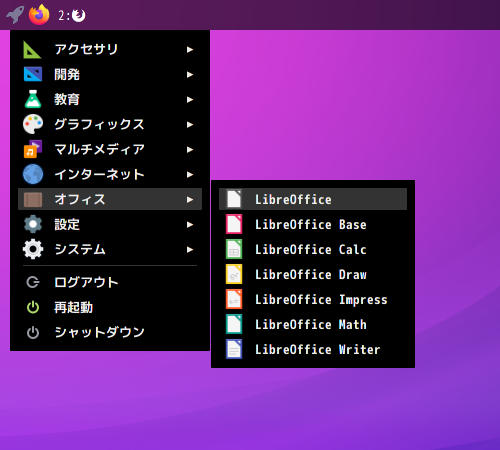Click the LibreOffice Writer icon
This screenshot has width=500, height=450.
pyautogui.click(x=234, y=349)
